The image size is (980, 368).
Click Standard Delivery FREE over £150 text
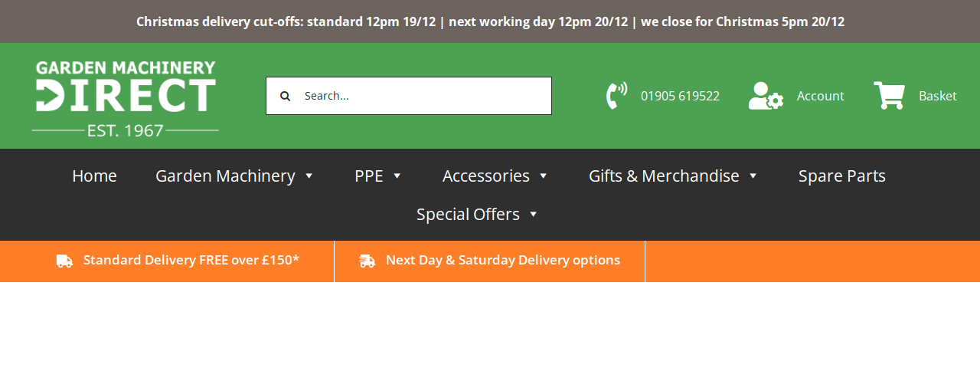(x=191, y=260)
